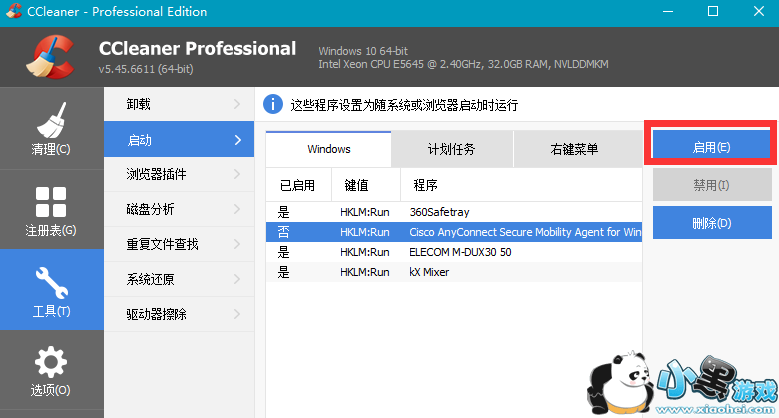The image size is (779, 418).
Task: Close the CCleaner window
Action: click(759, 11)
